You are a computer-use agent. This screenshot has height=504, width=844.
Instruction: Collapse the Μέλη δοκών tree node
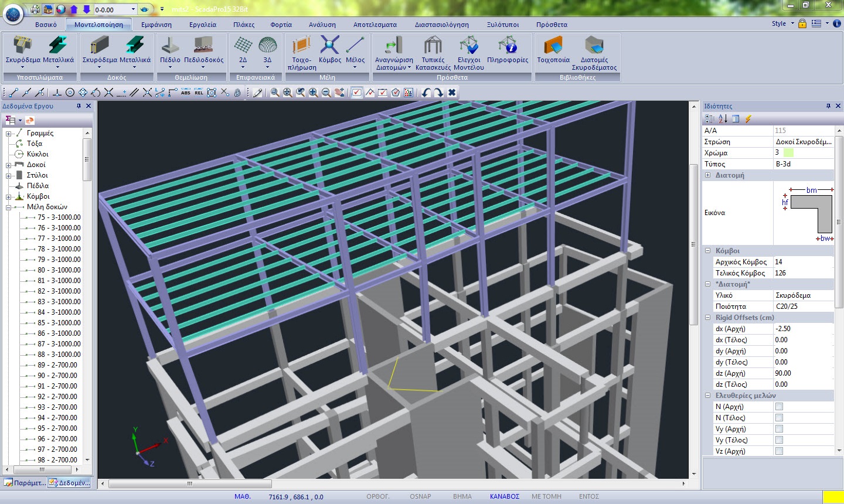tap(9, 207)
